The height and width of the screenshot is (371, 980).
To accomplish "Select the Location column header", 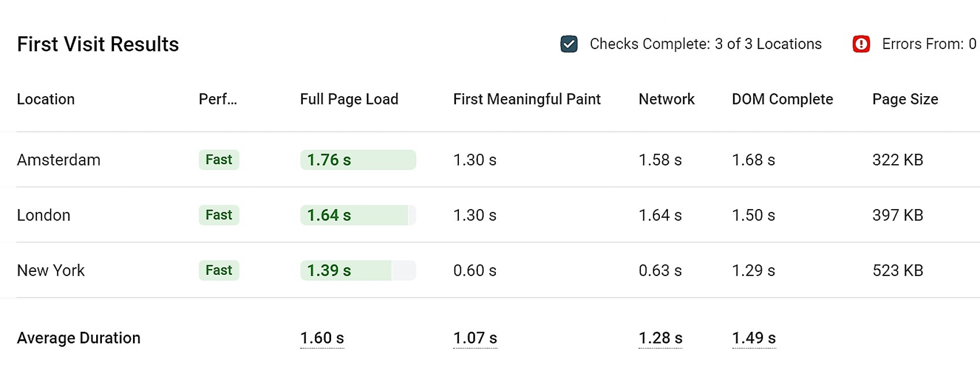I will coord(46,99).
